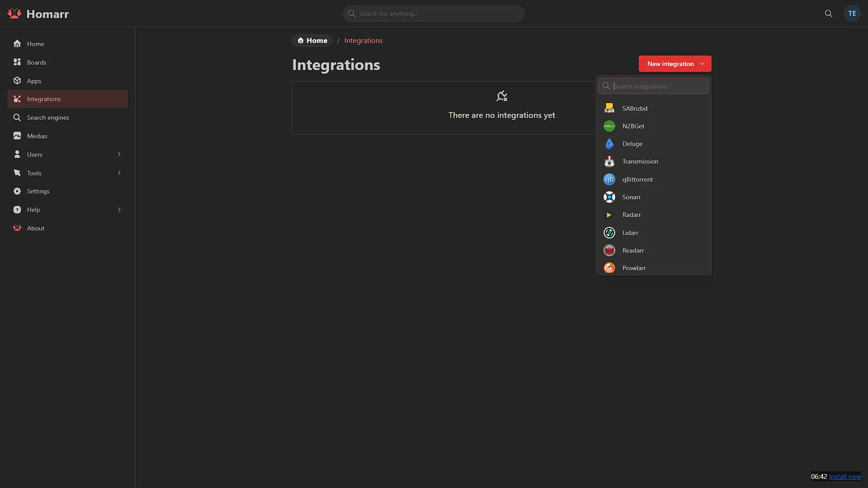The image size is (868, 488).
Task: Click the Boards sidebar icon
Action: [x=17, y=62]
